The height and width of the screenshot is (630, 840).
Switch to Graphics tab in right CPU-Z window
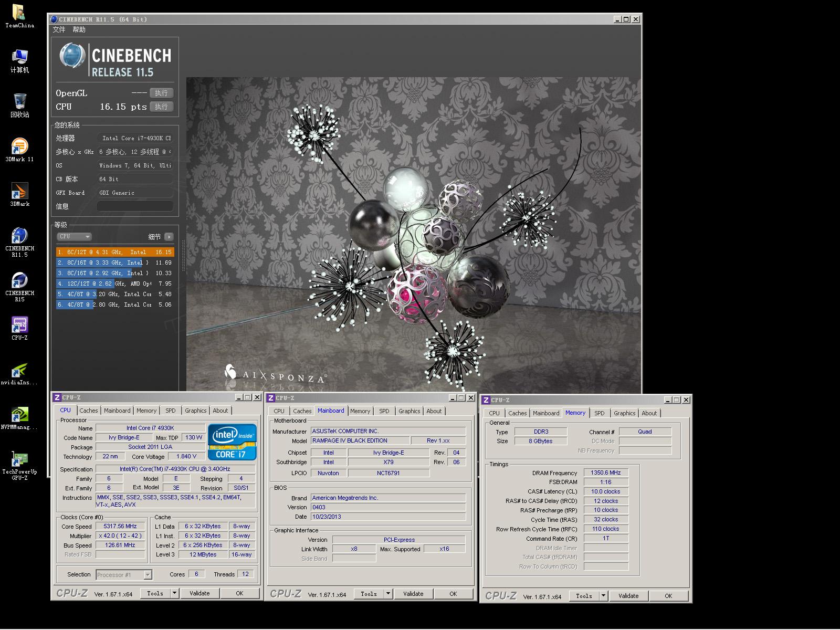(x=625, y=413)
